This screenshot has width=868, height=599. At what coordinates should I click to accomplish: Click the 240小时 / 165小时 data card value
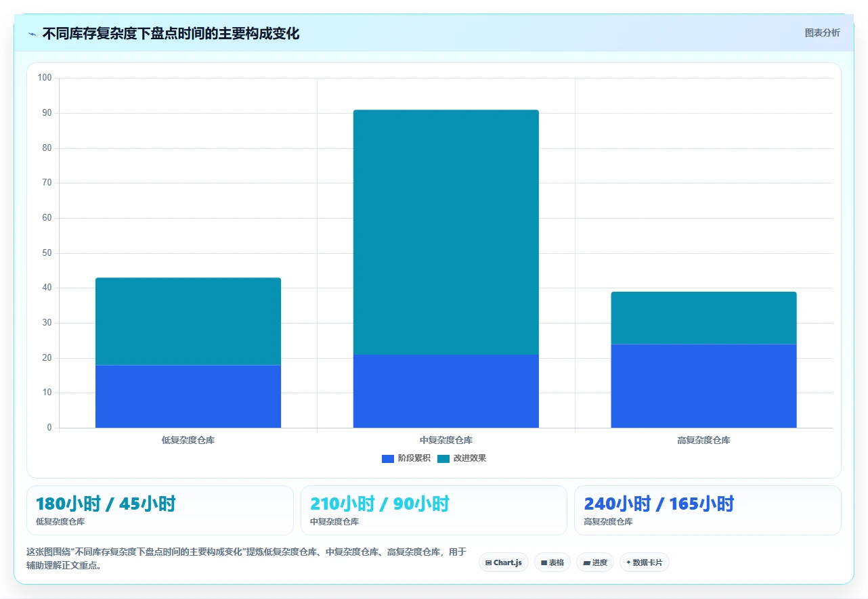click(x=659, y=504)
